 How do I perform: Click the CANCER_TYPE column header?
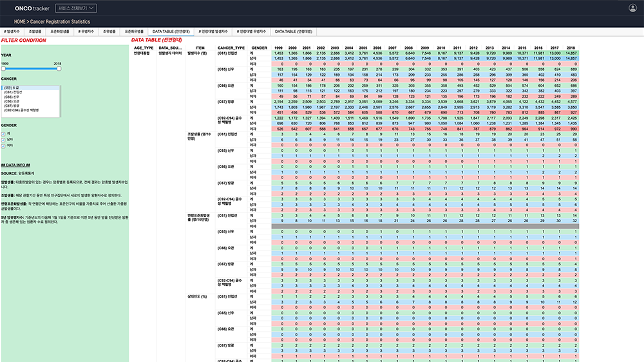[x=231, y=48]
